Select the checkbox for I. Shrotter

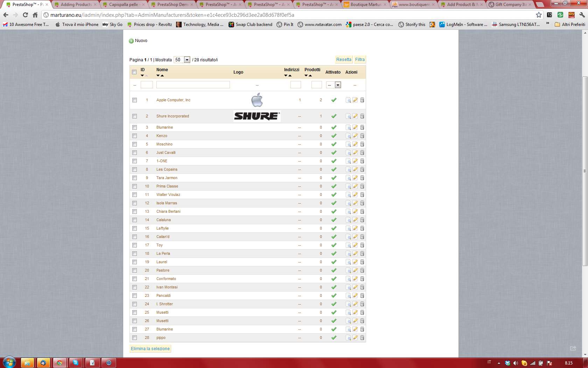click(134, 304)
